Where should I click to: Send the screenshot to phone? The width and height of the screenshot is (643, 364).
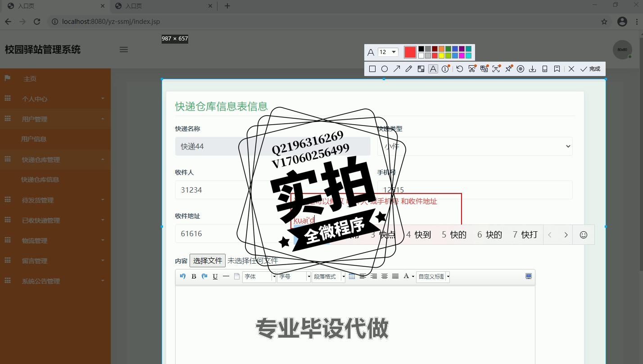545,69
